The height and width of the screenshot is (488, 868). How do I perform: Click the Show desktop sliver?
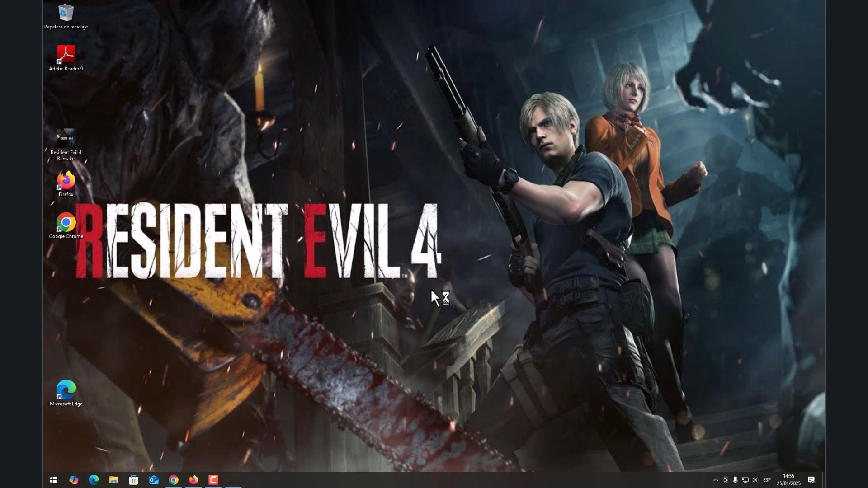click(x=823, y=480)
